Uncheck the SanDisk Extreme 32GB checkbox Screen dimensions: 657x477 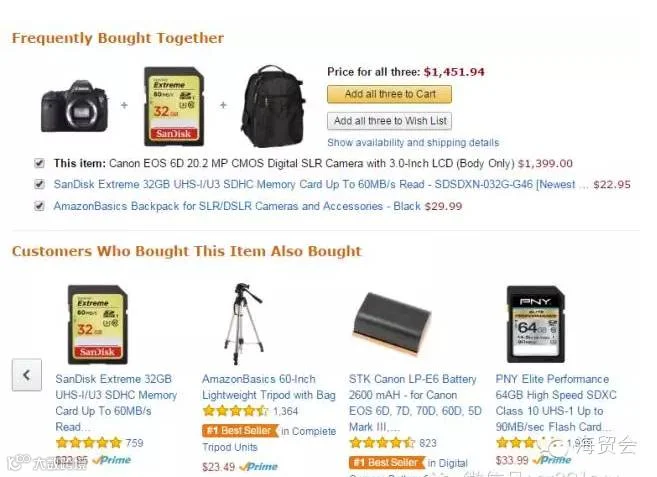pyautogui.click(x=39, y=184)
